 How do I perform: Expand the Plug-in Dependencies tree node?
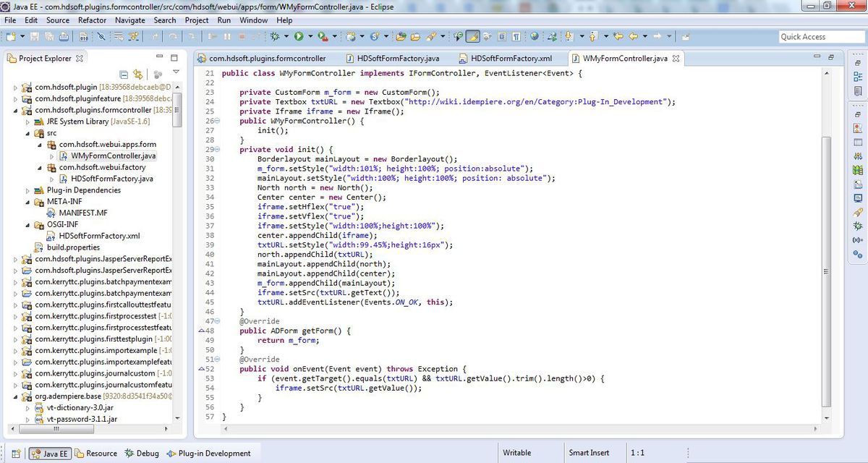(28, 190)
